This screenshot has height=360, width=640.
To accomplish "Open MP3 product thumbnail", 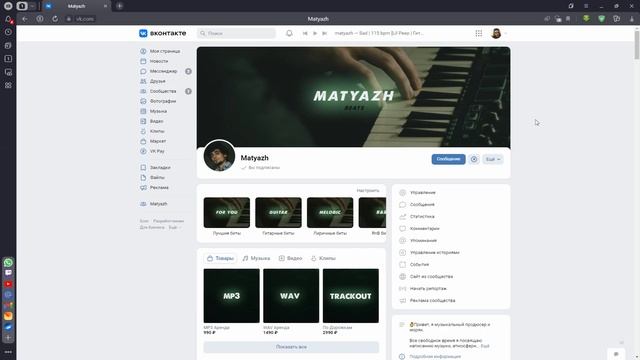I will (x=231, y=296).
